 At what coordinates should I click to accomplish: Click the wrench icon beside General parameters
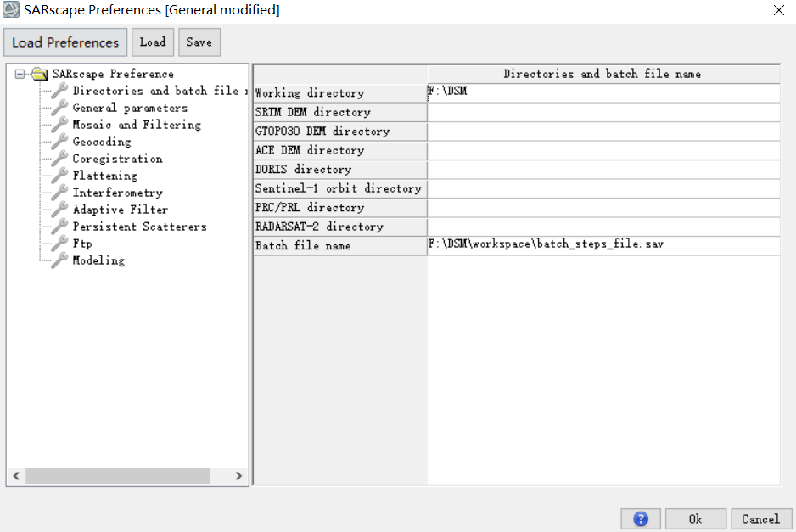pyautogui.click(x=59, y=107)
